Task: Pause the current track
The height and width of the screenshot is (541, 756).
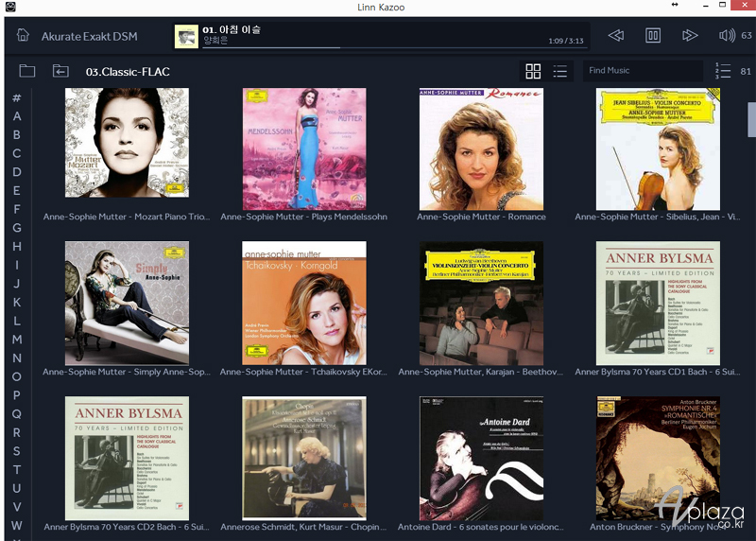Action: (652, 36)
